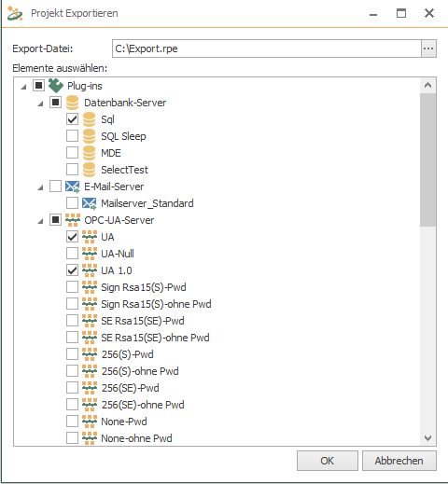The image size is (448, 484).
Task: Enable the MDE checkbox
Action: tap(72, 153)
